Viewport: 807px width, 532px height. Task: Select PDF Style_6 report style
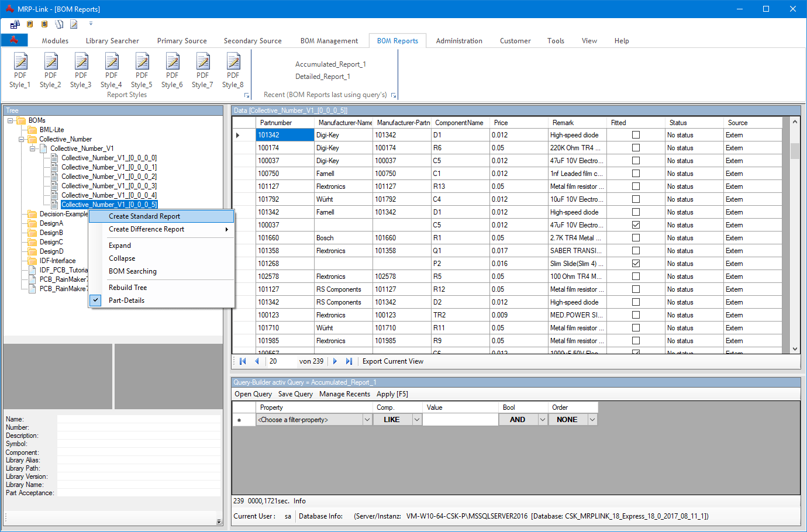pos(172,70)
